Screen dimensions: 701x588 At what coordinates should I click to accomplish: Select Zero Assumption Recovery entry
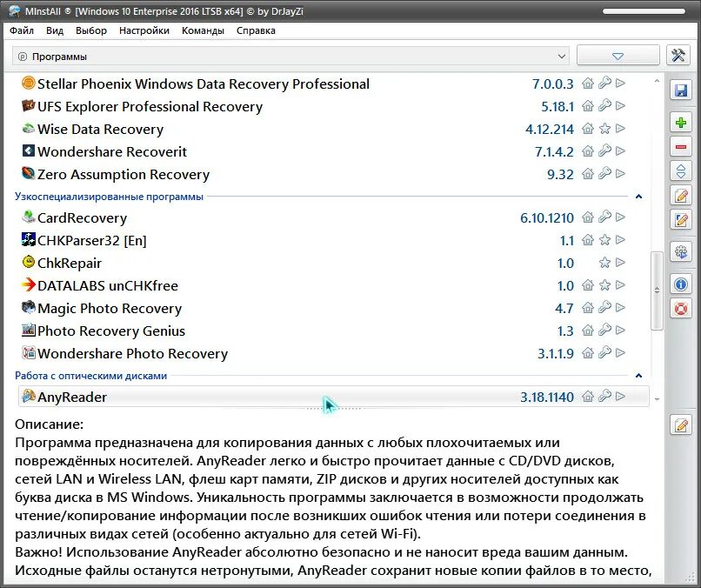124,174
